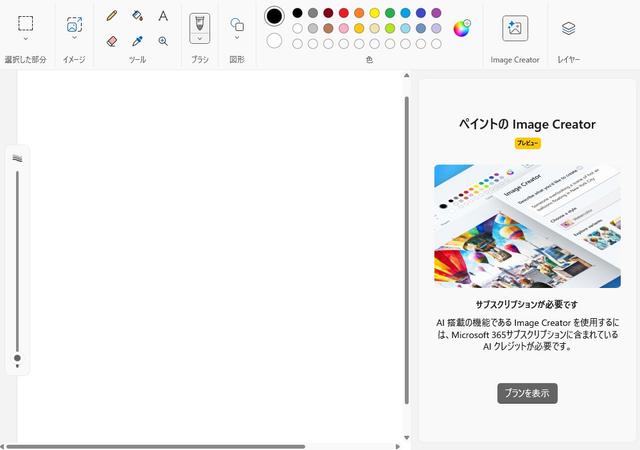
Task: Pick the dark red palette swatch
Action: click(329, 13)
